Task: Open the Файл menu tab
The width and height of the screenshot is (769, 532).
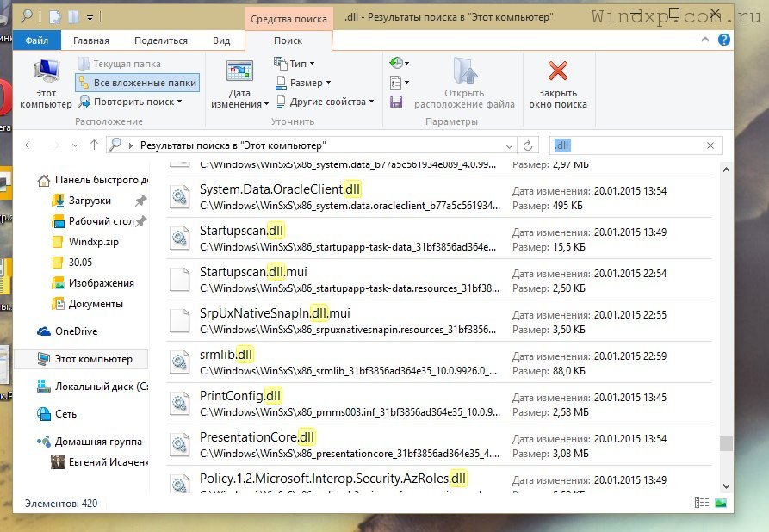Action: point(37,40)
